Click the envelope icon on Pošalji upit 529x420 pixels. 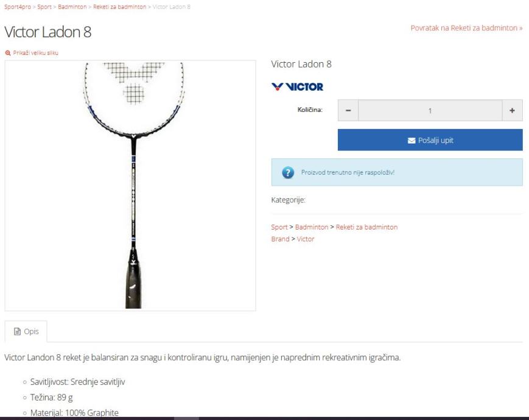[412, 141]
